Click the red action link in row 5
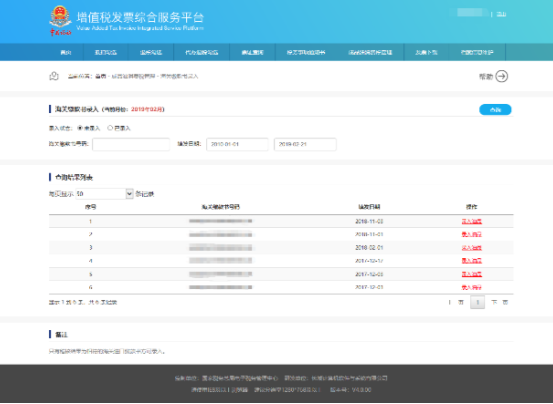Image resolution: width=553 pixels, height=404 pixels. pos(472,274)
